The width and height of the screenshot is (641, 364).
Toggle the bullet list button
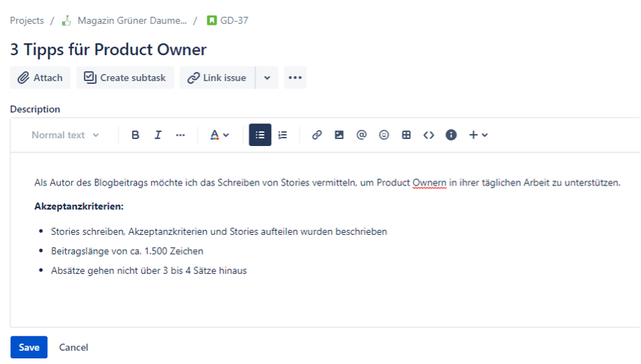point(260,135)
